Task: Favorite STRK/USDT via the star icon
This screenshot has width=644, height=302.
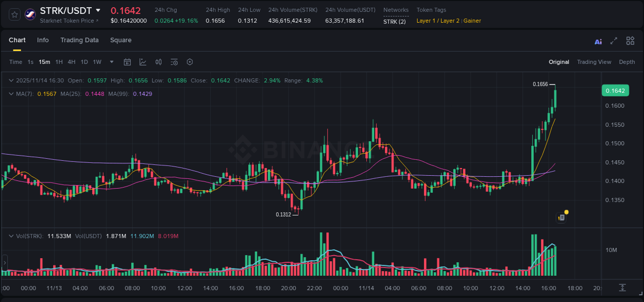Action: tap(14, 14)
